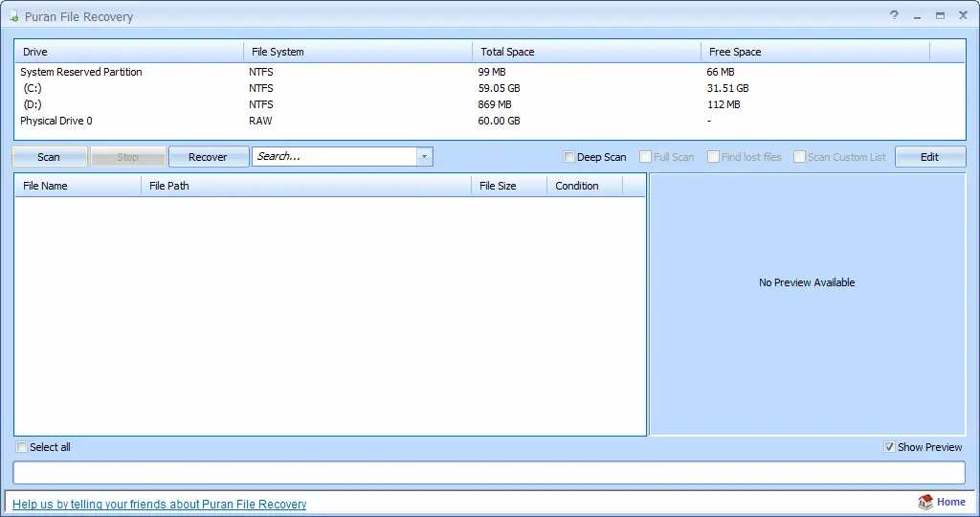Screen dimensions: 980x517
Task: Sort results by File Name header
Action: point(78,186)
